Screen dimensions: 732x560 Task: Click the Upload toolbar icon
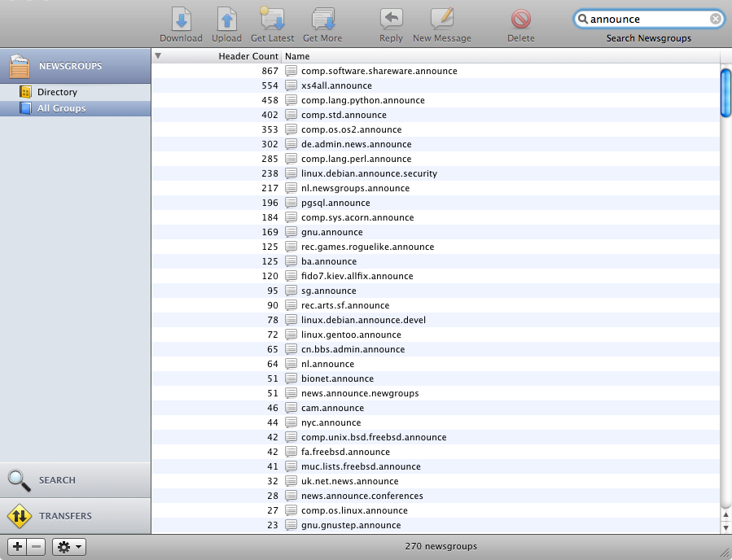point(226,20)
